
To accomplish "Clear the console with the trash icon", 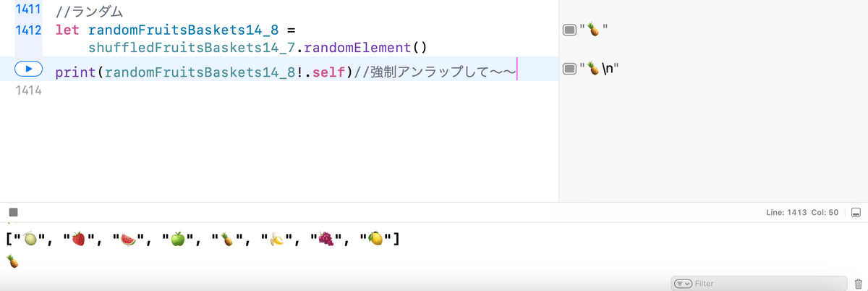I will click(x=858, y=284).
